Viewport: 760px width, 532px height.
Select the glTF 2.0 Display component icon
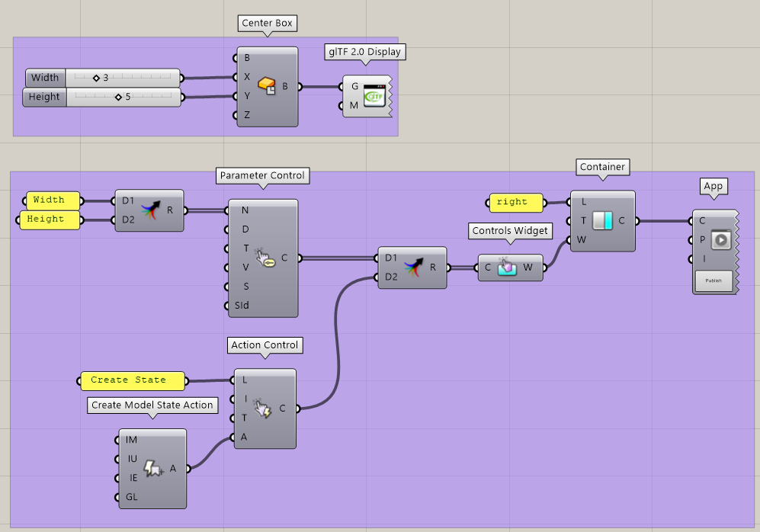pos(374,96)
